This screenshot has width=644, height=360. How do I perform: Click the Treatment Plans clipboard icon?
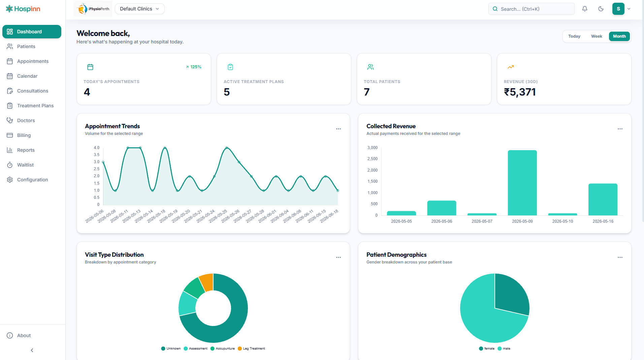click(x=10, y=106)
